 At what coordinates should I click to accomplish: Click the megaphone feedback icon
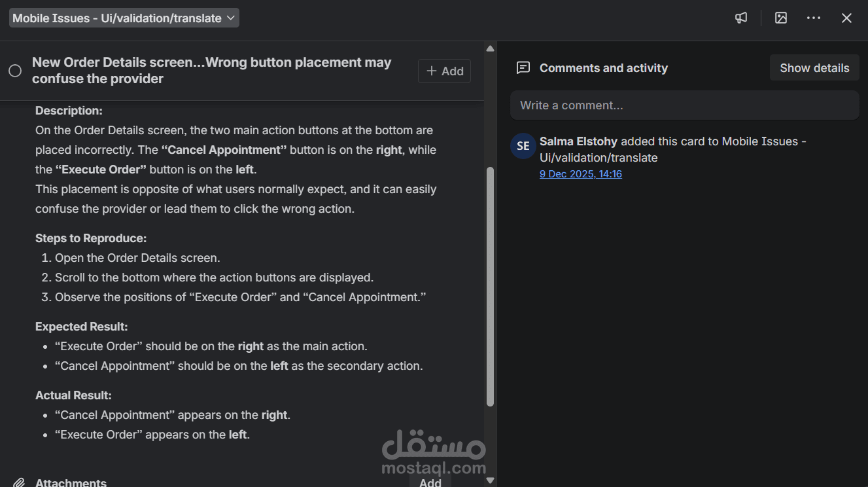741,18
